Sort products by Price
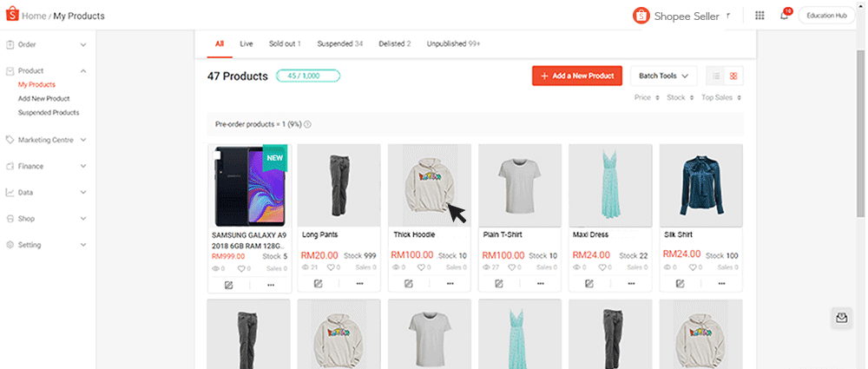 (647, 97)
